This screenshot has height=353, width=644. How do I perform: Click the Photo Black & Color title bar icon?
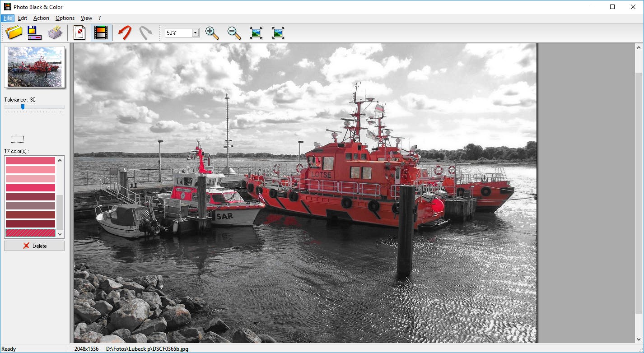pos(7,7)
